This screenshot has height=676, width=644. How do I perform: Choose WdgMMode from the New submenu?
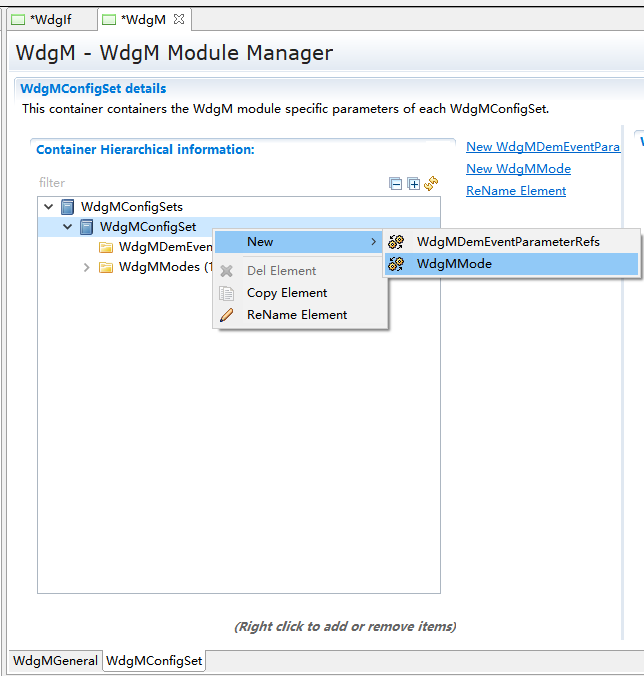[x=454, y=264]
